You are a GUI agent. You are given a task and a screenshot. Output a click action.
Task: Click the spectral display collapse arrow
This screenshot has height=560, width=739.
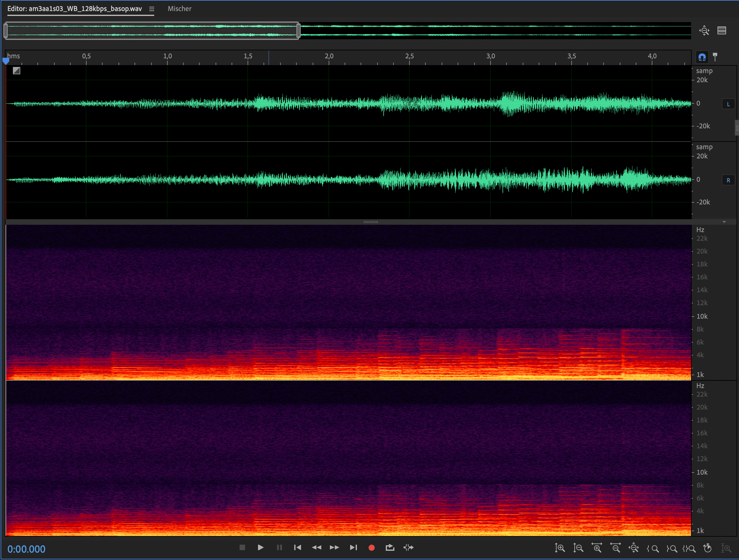click(x=724, y=222)
